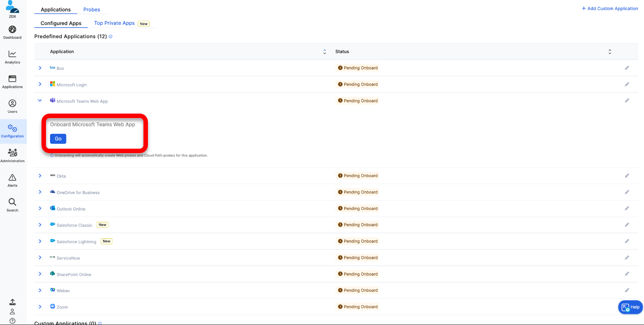Click Add Custom Application link
644x325 pixels.
610,9
